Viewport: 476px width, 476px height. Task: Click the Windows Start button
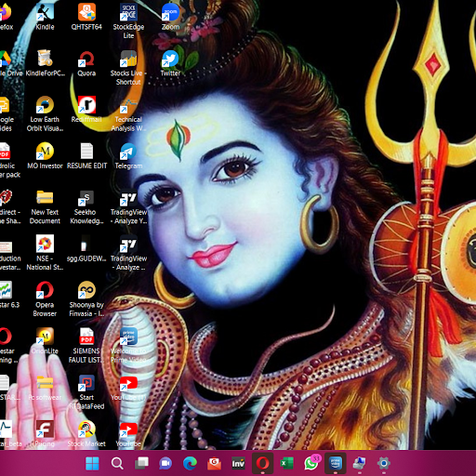tap(92, 463)
